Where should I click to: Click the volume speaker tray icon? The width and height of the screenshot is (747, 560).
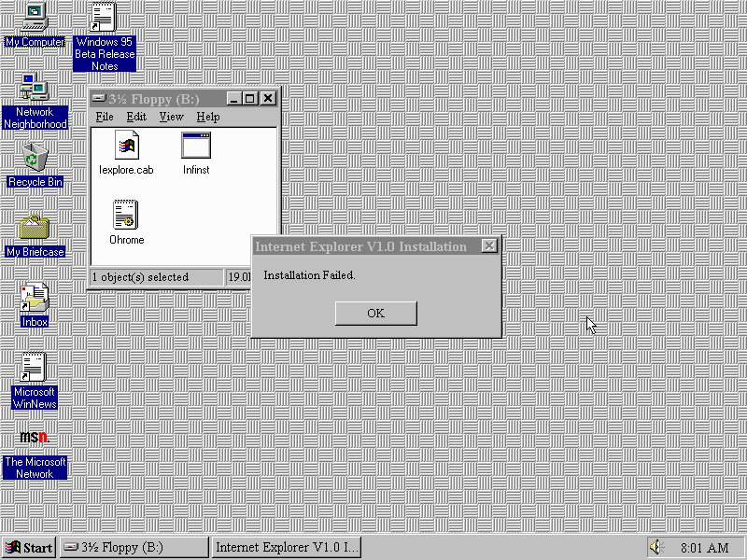point(655,547)
